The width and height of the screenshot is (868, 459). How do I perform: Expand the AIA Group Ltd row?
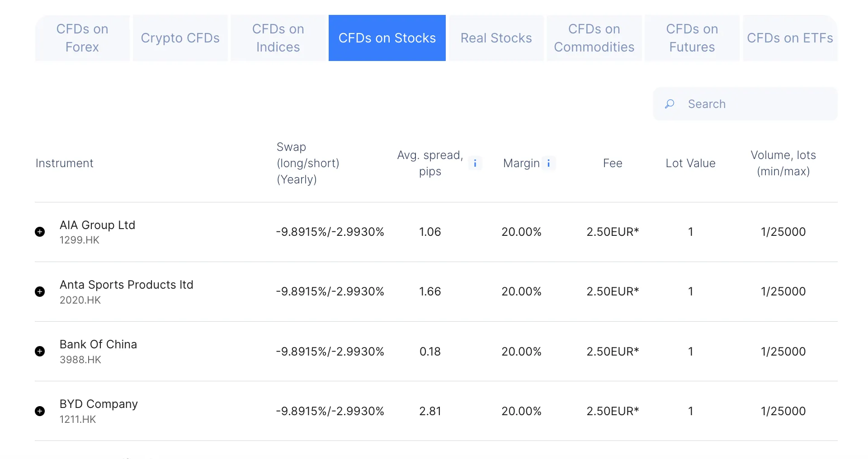click(x=40, y=232)
